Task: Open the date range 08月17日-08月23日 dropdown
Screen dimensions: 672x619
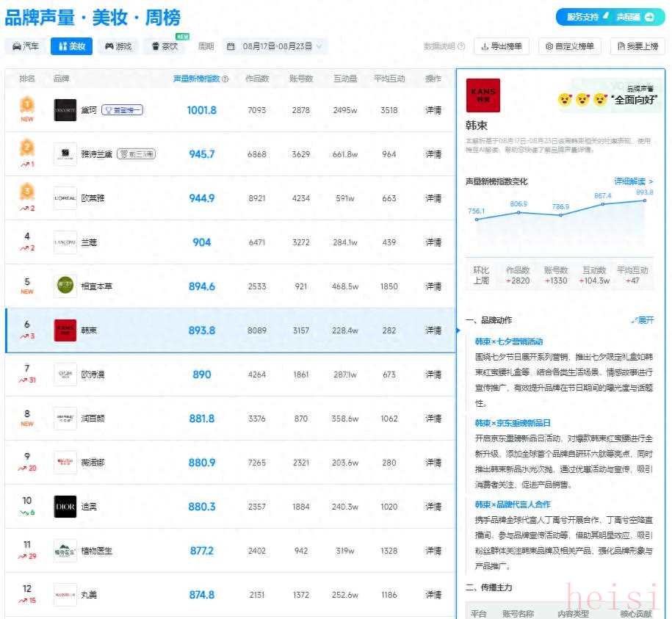Action: (275, 46)
